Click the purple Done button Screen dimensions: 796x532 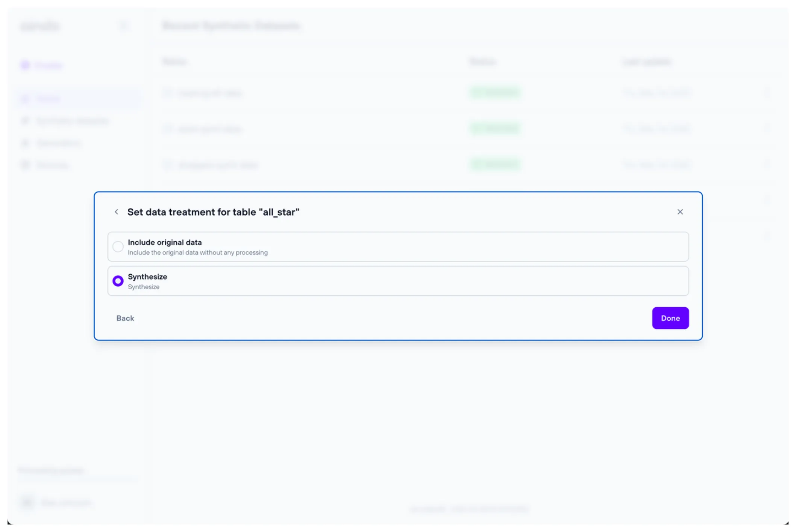tap(670, 318)
